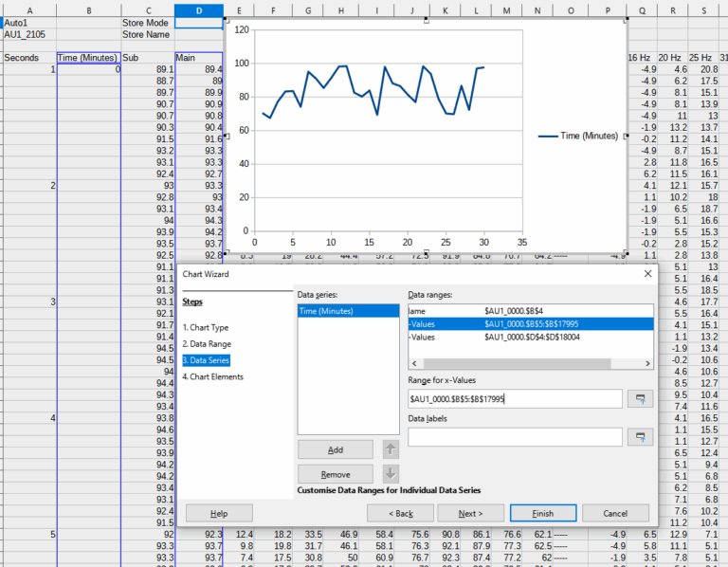Click the Add data series button

(x=336, y=449)
